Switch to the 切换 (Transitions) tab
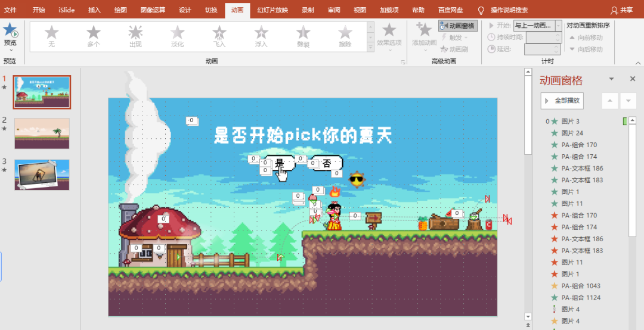This screenshot has height=330, width=644. [x=211, y=10]
